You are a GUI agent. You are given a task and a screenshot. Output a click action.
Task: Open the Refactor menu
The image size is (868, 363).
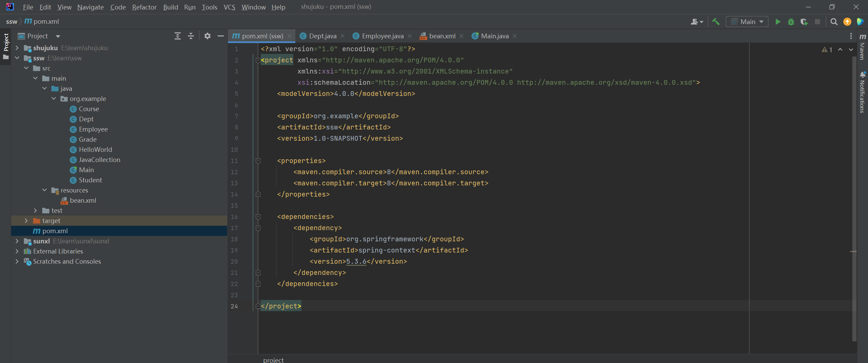pyautogui.click(x=144, y=7)
